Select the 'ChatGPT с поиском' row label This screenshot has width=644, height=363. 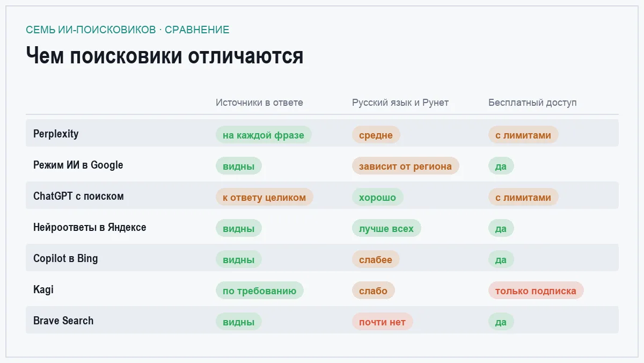(x=78, y=196)
